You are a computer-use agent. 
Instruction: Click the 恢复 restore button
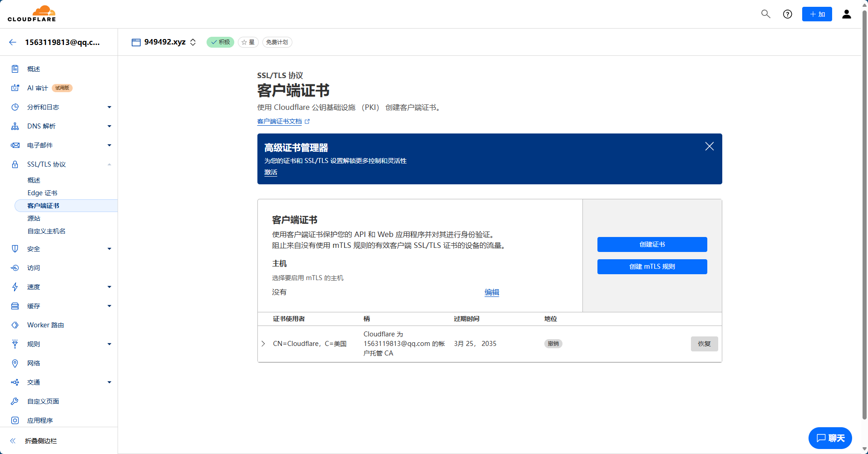click(705, 344)
